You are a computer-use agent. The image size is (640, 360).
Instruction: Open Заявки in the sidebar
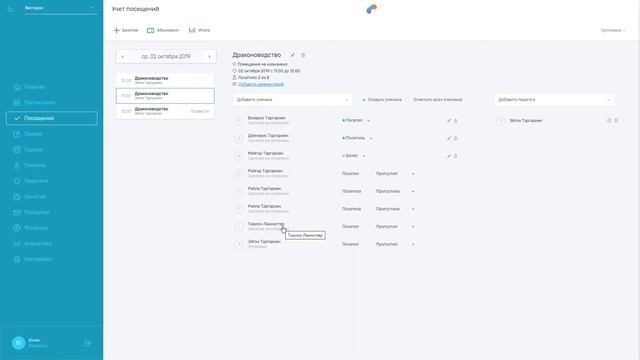[x=28, y=134]
